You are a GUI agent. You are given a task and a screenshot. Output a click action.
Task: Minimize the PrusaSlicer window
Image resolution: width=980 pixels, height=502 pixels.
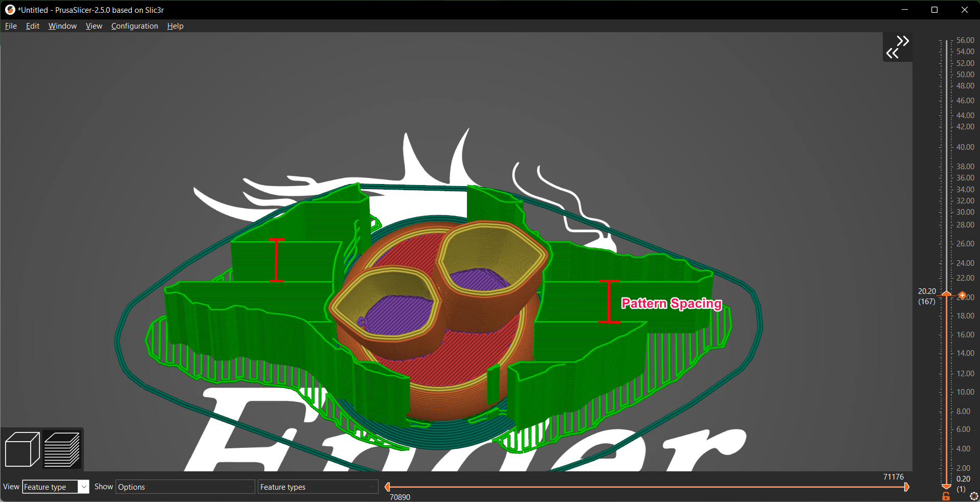pyautogui.click(x=905, y=10)
